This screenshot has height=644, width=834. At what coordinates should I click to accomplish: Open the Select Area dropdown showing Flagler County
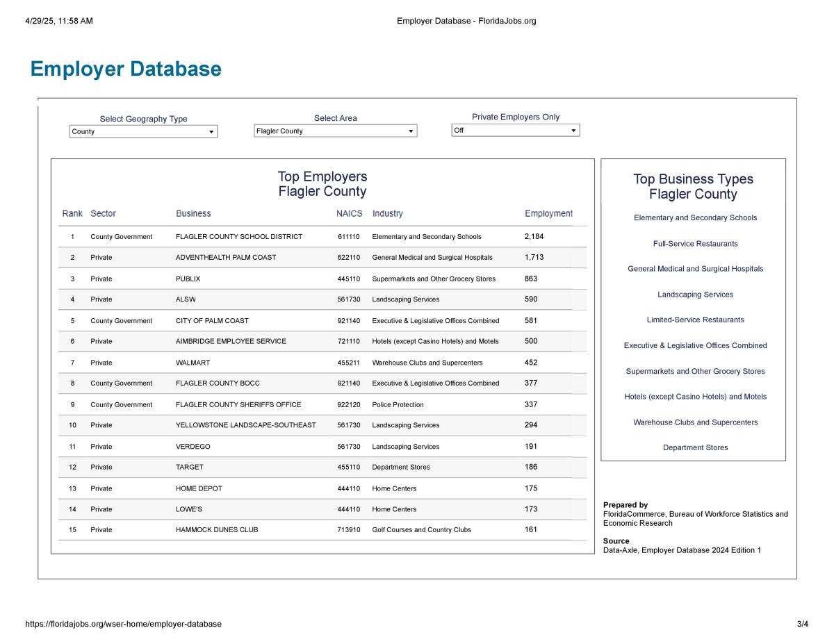click(x=335, y=131)
